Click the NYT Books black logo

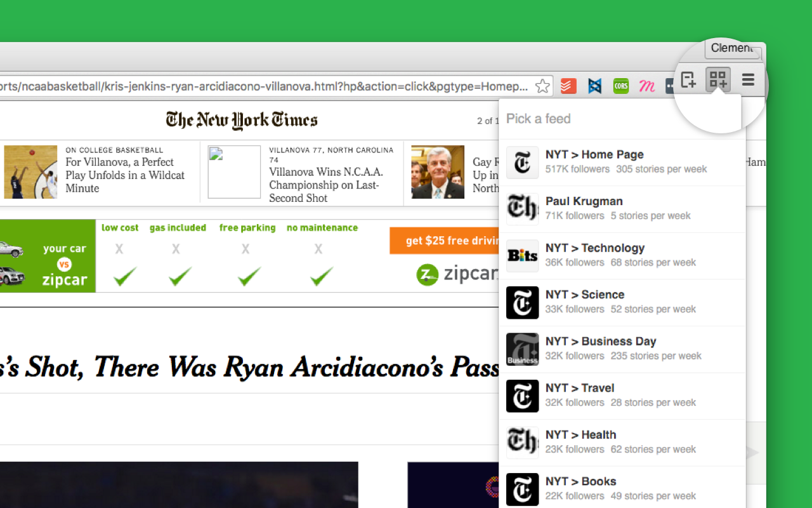click(523, 489)
